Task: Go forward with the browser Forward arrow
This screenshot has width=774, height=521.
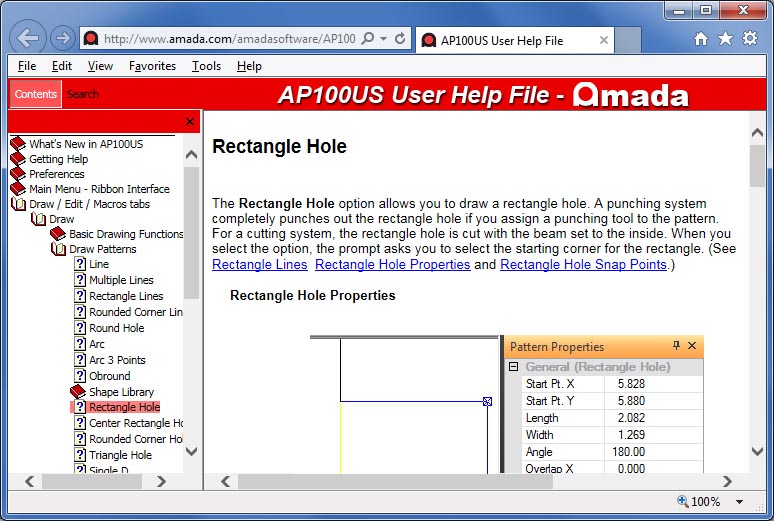Action: [x=63, y=38]
